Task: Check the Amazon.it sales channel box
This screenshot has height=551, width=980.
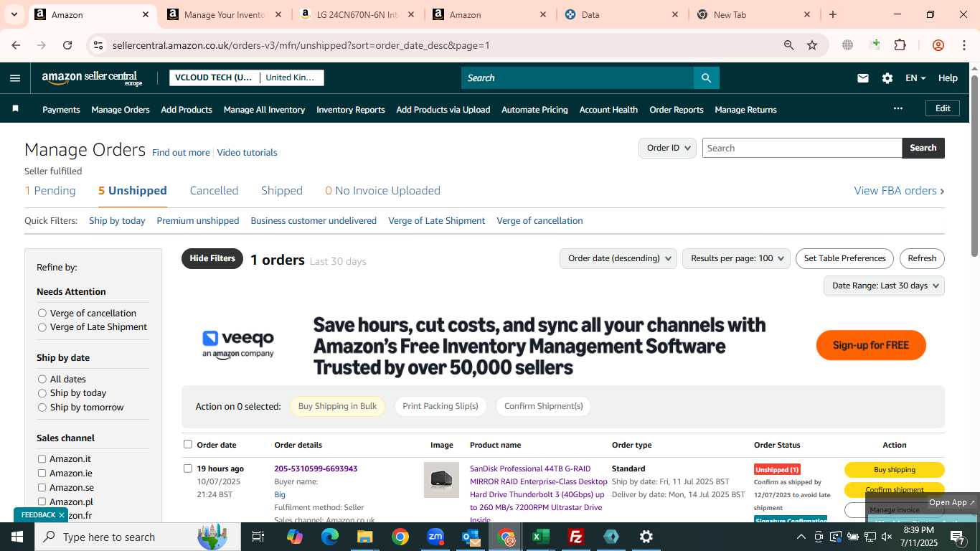Action: click(x=42, y=459)
